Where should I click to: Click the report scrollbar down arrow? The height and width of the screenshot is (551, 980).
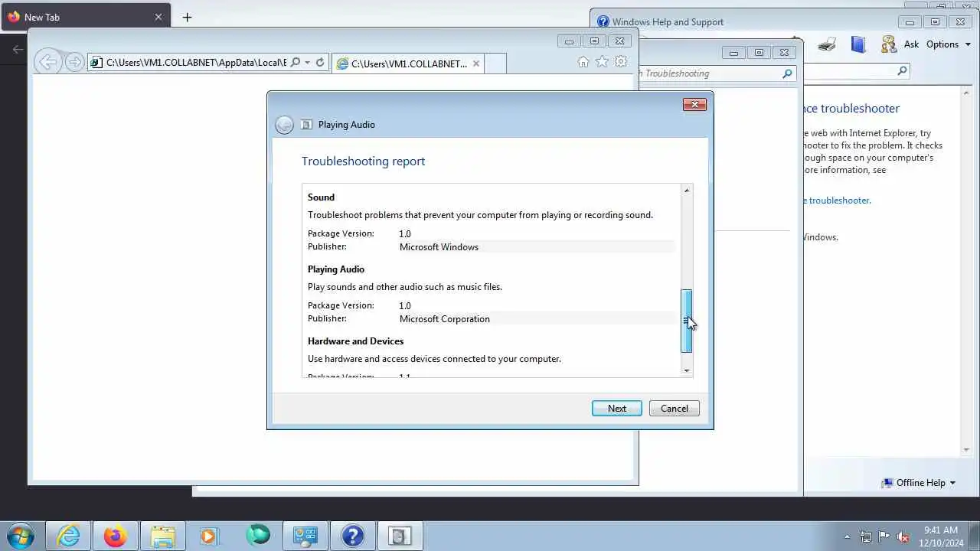pos(687,370)
